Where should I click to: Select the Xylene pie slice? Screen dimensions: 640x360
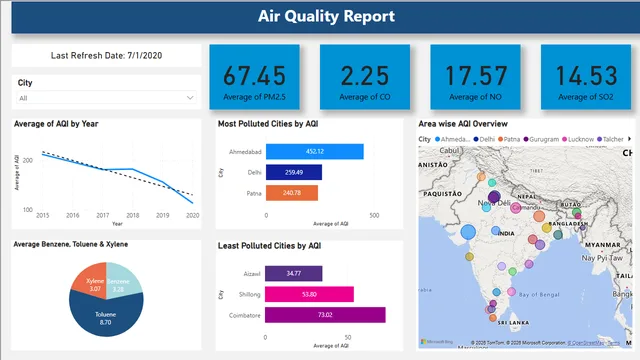pyautogui.click(x=92, y=282)
